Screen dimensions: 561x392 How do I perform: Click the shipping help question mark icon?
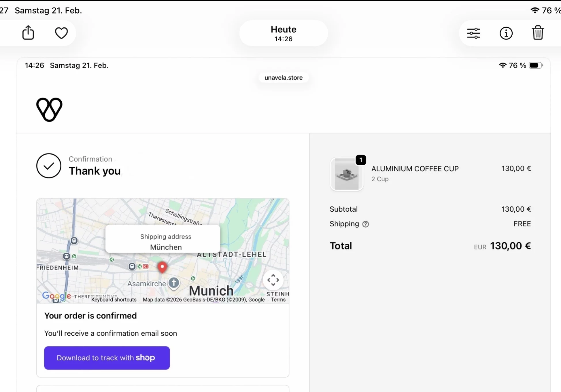point(365,224)
